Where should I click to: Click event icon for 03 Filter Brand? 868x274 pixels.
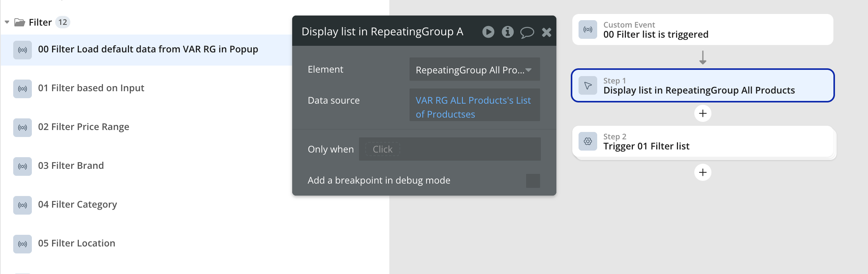tap(23, 166)
